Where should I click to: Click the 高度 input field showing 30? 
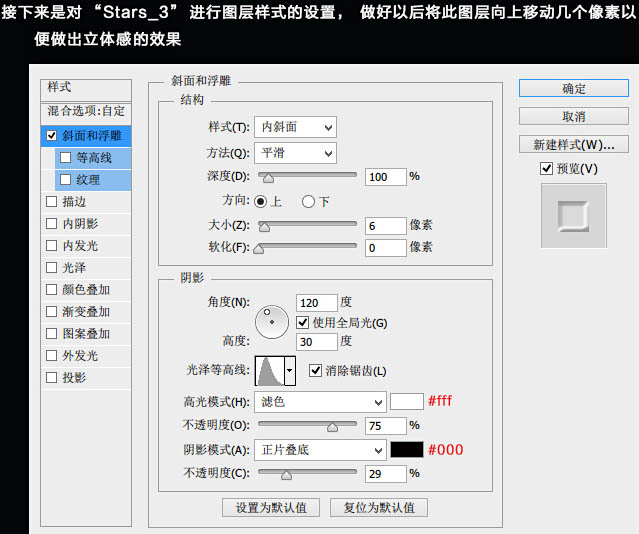pos(317,342)
